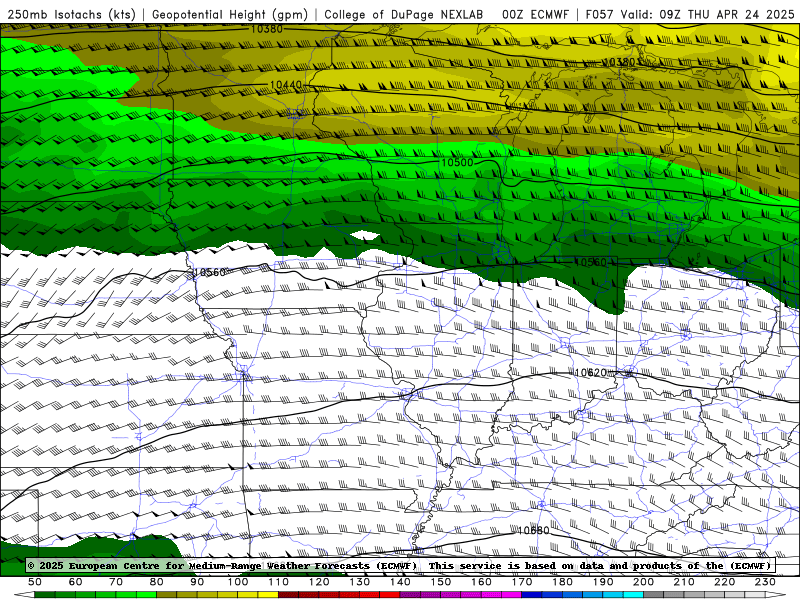
Task: Click the bright magenta color bar segment before 170
Action: tap(511, 595)
